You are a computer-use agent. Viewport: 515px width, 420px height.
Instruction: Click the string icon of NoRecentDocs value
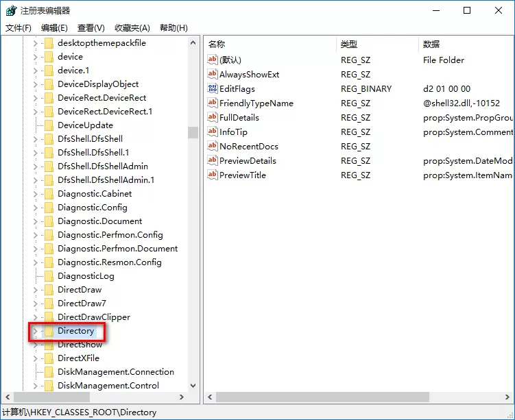[x=213, y=146]
